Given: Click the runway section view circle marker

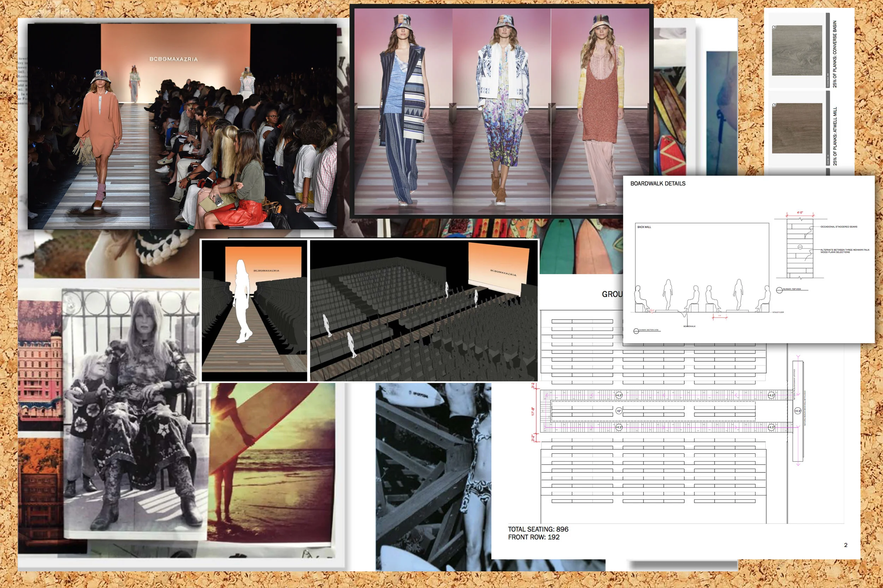Looking at the screenshot, I should coord(636,331).
